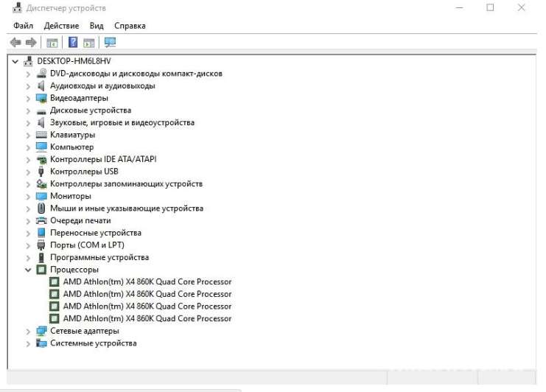Select Аудиовходы и аудиовыходы text

point(102,85)
